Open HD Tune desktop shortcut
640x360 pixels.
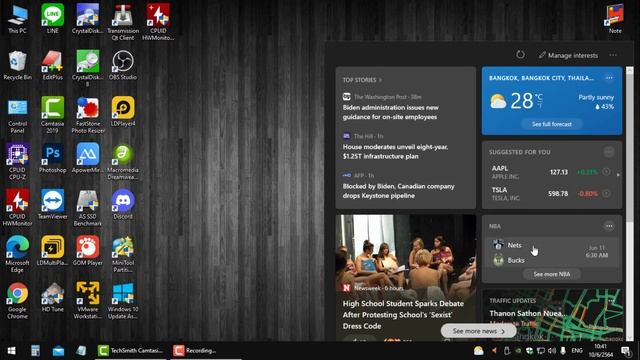53,298
